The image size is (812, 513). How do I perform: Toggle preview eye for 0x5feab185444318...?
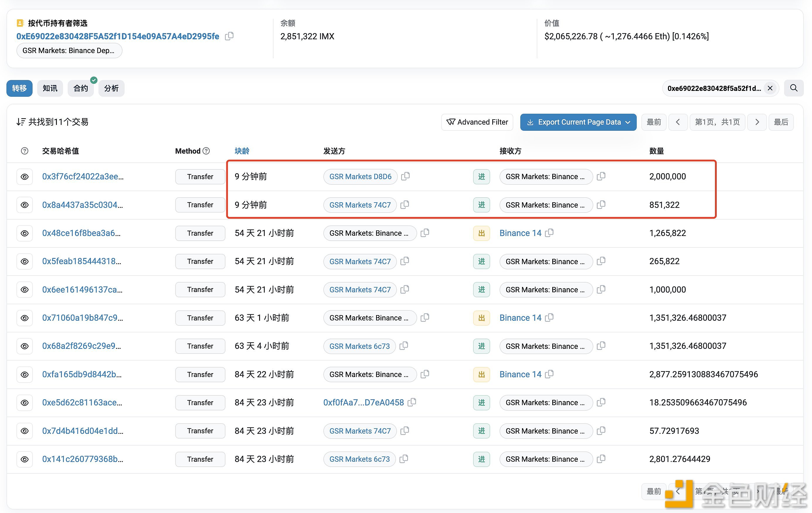pos(25,261)
